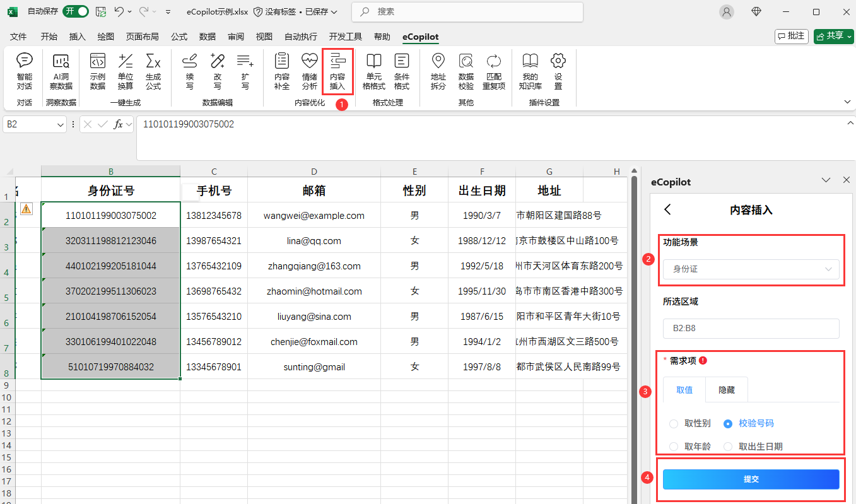Click the 所选区域 B2:B8 input field
Image resolution: width=856 pixels, height=504 pixels.
pyautogui.click(x=751, y=329)
